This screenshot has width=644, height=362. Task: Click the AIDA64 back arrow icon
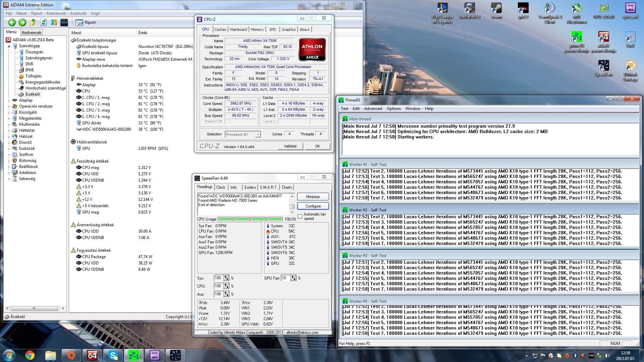[12, 22]
